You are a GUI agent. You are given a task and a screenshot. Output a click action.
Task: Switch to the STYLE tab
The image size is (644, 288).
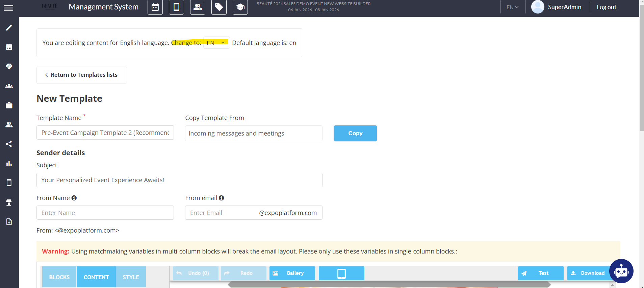pyautogui.click(x=131, y=277)
